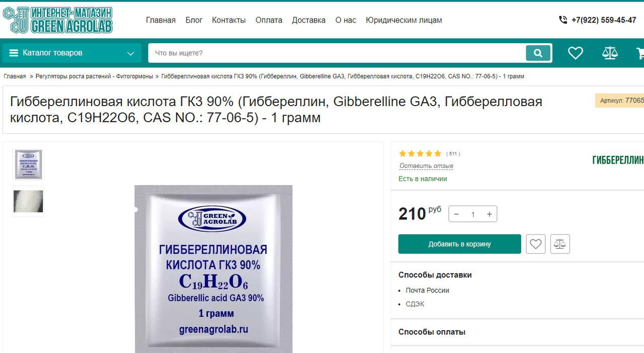The image size is (644, 353).
Task: Open the wishlist heart in header
Action: click(x=576, y=53)
